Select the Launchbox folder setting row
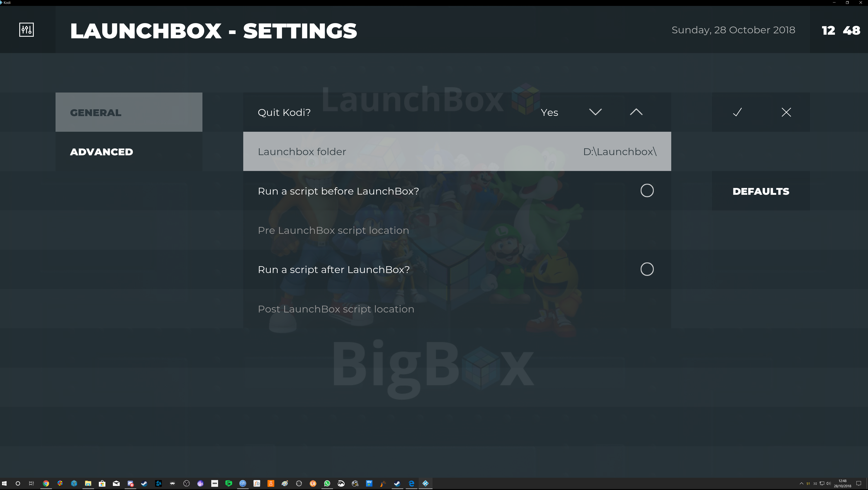The height and width of the screenshot is (490, 868). point(457,151)
